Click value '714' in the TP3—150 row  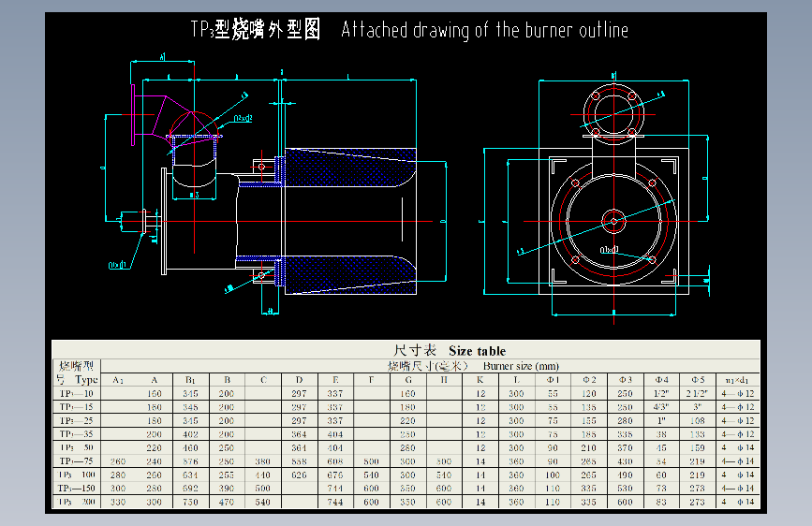[335, 489]
